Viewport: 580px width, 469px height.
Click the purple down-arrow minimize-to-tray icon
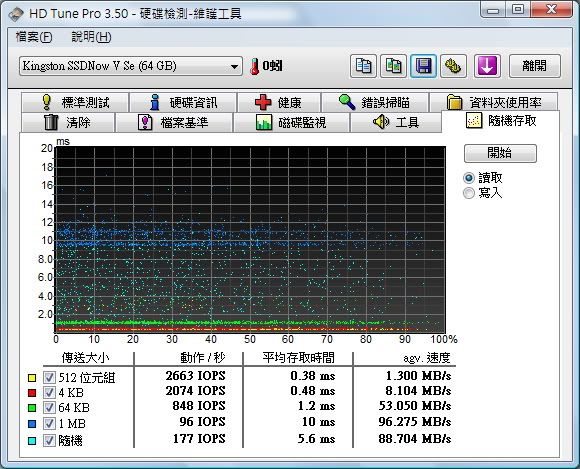(x=487, y=66)
